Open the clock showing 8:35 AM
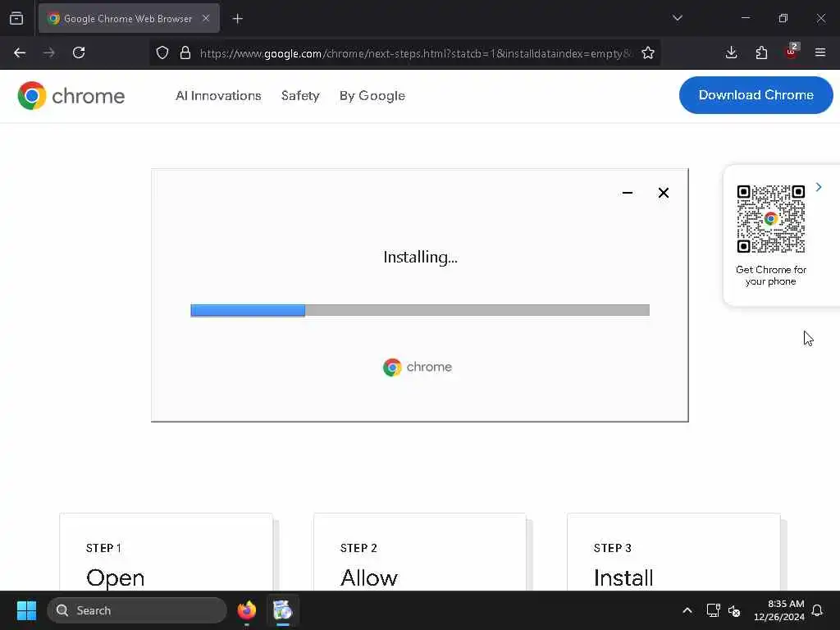This screenshot has width=840, height=630. click(779, 610)
